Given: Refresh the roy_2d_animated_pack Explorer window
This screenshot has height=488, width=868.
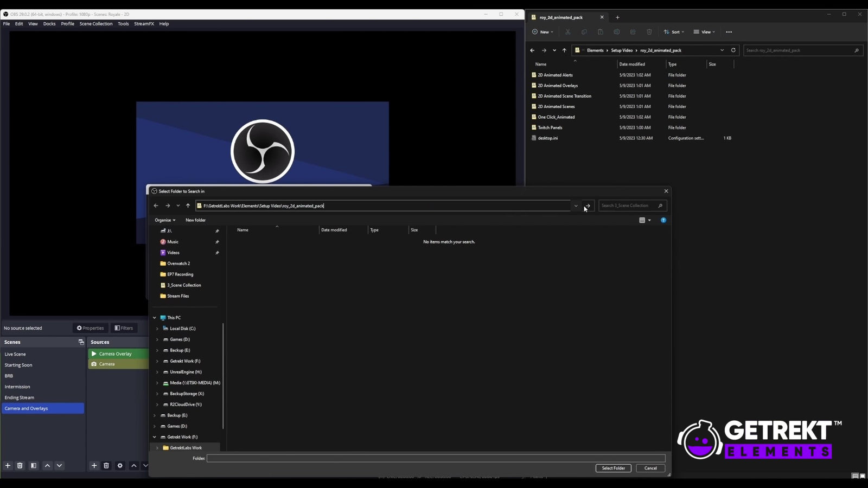Looking at the screenshot, I should tap(733, 50).
